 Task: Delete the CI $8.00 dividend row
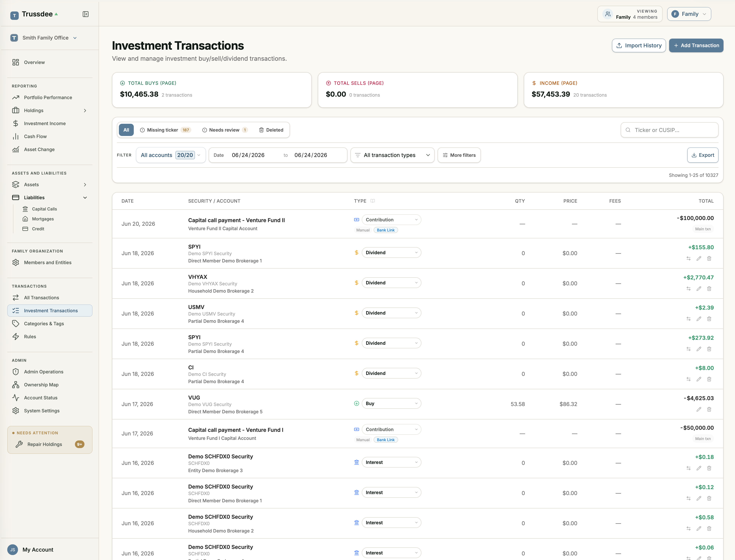(x=709, y=379)
